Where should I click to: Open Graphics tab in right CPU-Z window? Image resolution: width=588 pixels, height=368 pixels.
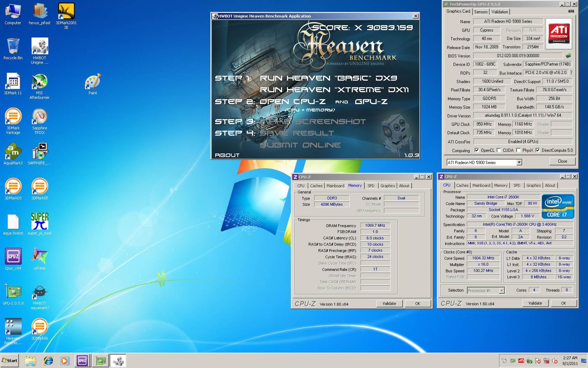533,185
